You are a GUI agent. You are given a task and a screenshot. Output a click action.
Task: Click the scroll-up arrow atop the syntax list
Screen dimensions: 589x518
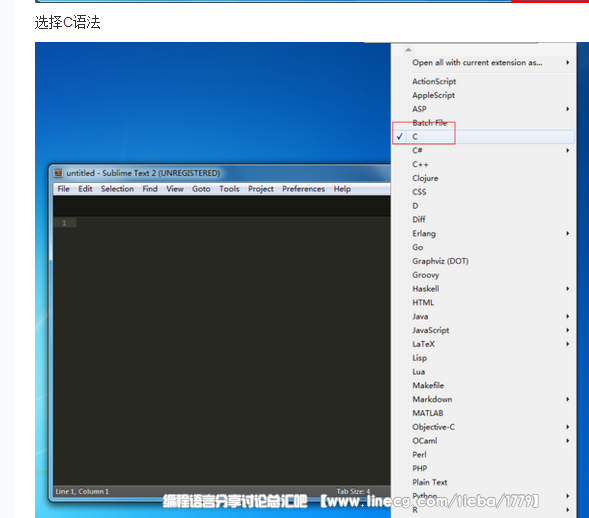408,50
